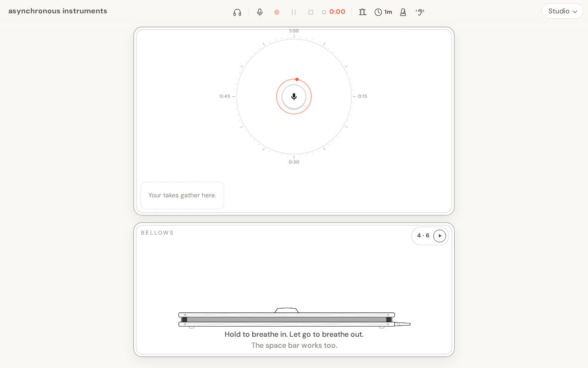Image resolution: width=588 pixels, height=368 pixels.
Task: Click the 'Your takes gather here.' placeholder
Action: [182, 195]
